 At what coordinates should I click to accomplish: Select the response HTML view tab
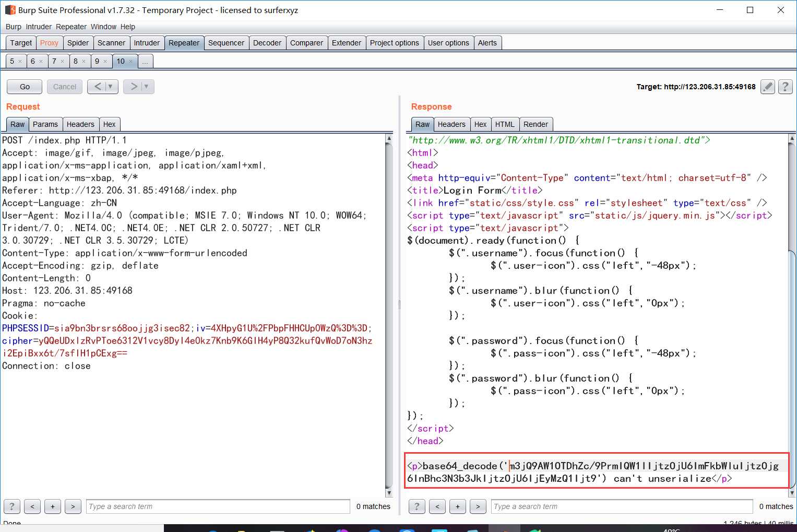tap(505, 124)
